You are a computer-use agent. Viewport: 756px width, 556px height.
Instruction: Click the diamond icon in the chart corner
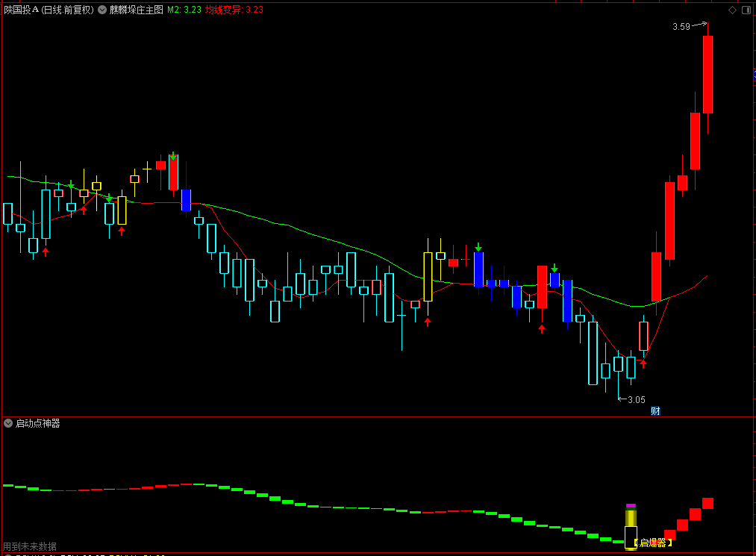732,10
